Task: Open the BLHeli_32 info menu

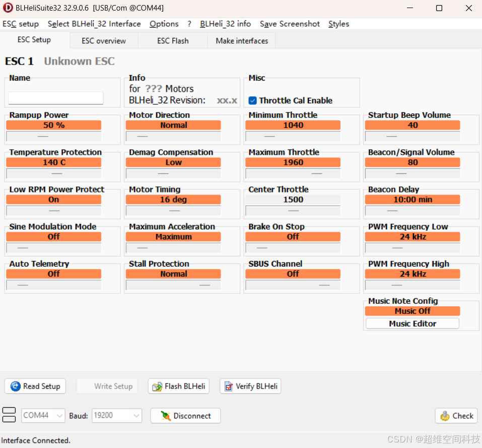Action: [225, 24]
